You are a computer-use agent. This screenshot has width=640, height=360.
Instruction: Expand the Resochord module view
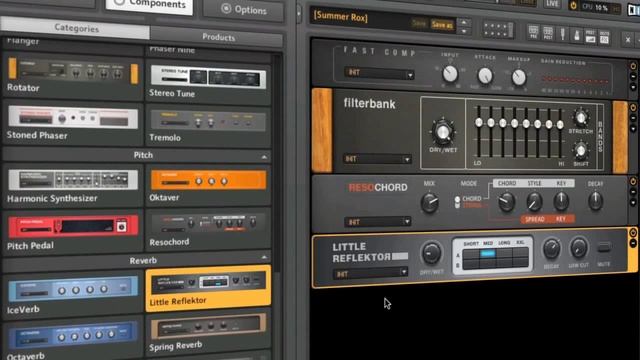(633, 202)
